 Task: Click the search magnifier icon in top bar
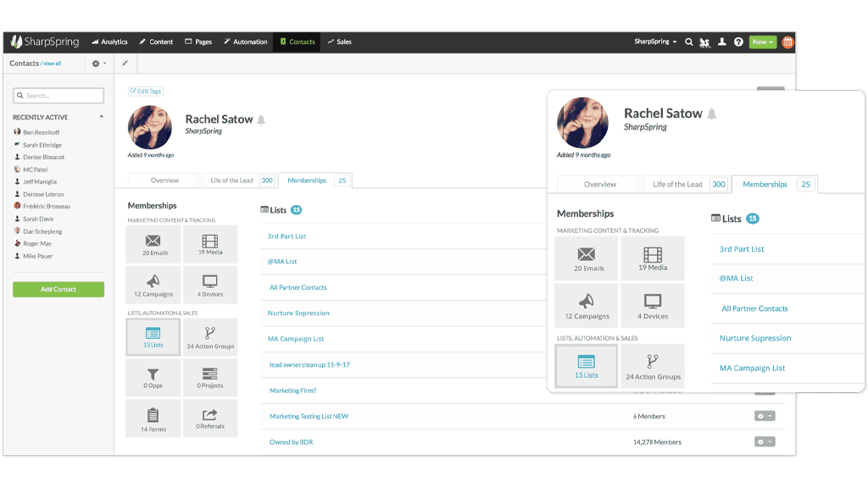pos(688,42)
